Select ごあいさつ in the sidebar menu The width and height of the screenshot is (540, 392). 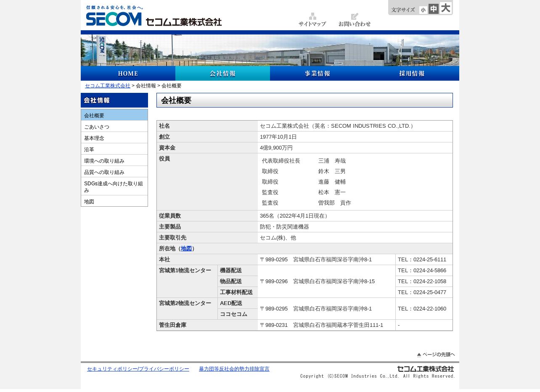point(114,126)
